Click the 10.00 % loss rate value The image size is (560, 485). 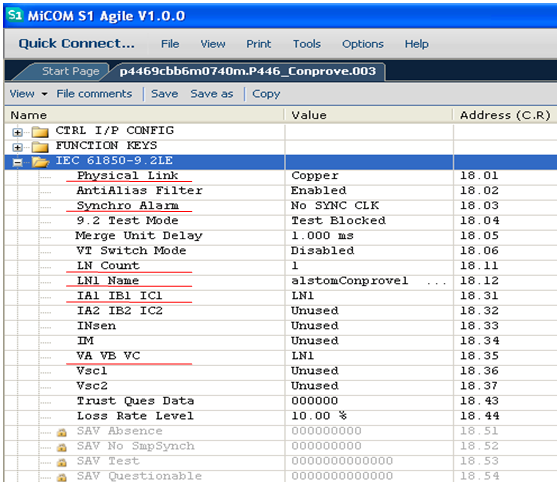point(319,416)
